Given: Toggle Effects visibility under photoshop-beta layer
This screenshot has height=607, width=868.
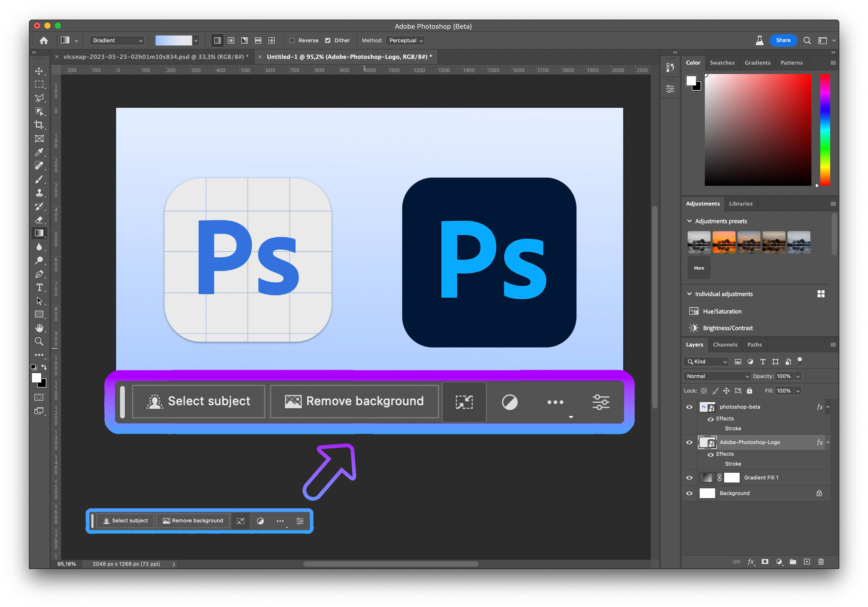Looking at the screenshot, I should (x=710, y=419).
